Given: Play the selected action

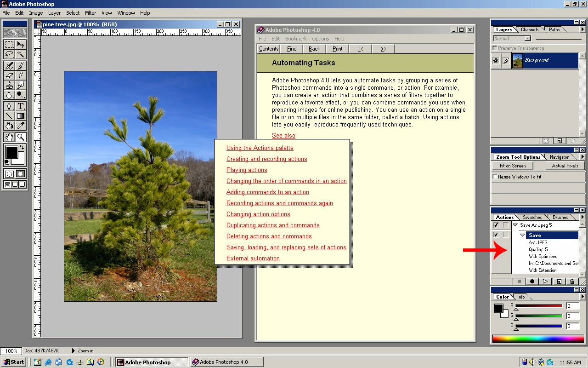Looking at the screenshot, I should [545, 282].
